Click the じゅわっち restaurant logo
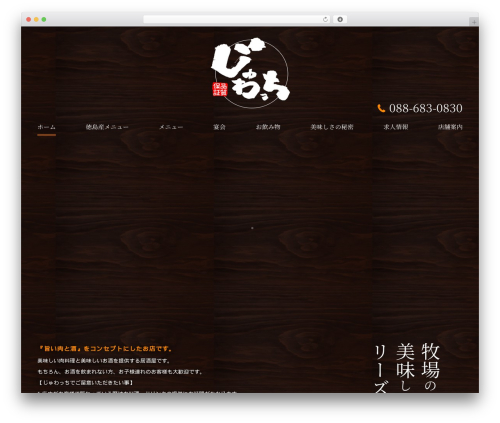Screen dimensions: 500x423 click(x=250, y=72)
